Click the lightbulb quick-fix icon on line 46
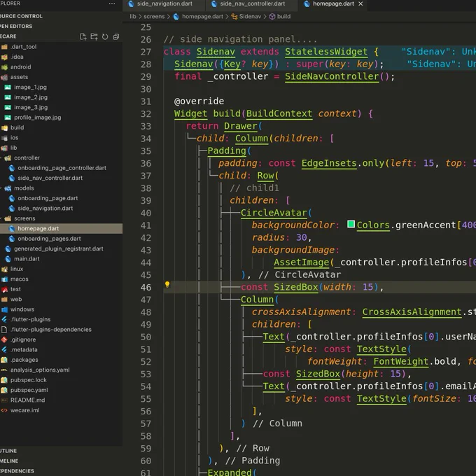The image size is (476, 476). click(167, 284)
